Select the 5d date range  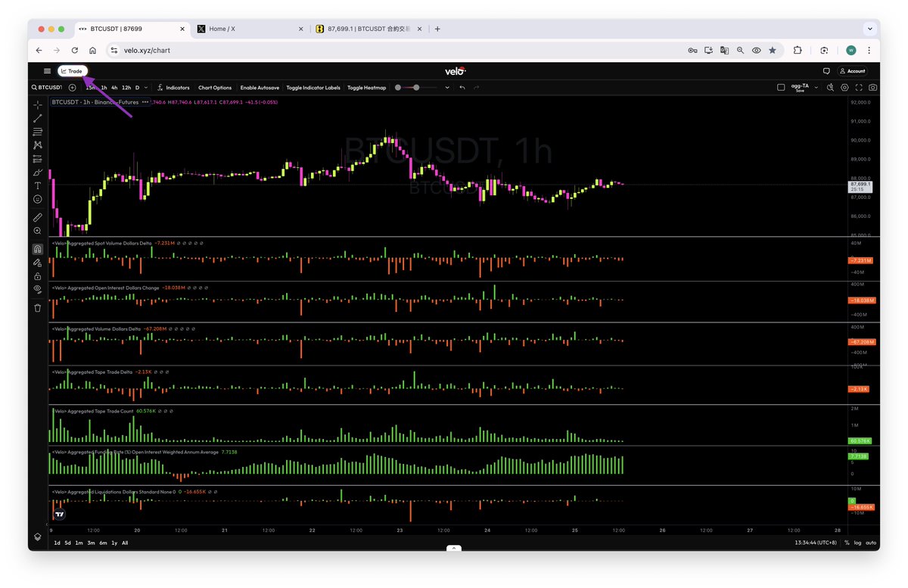(x=67, y=543)
